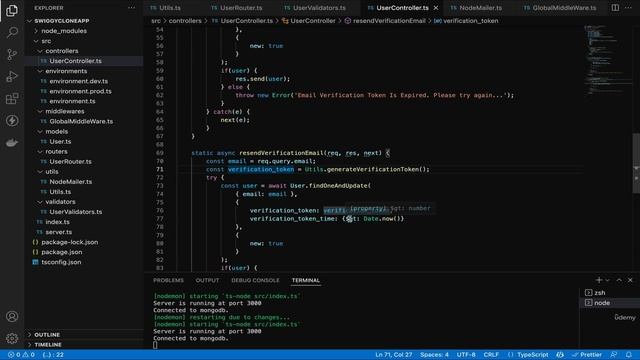
Task: Open the Explorer view icon
Action: (12, 11)
